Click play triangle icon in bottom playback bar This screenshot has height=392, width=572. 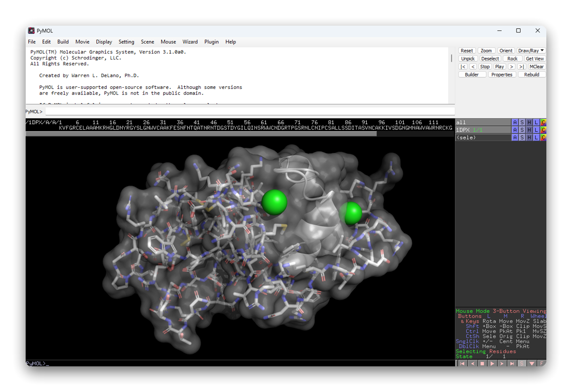(x=492, y=364)
